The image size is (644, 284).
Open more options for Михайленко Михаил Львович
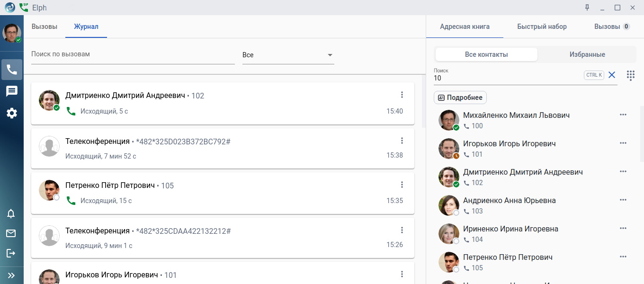(x=623, y=115)
